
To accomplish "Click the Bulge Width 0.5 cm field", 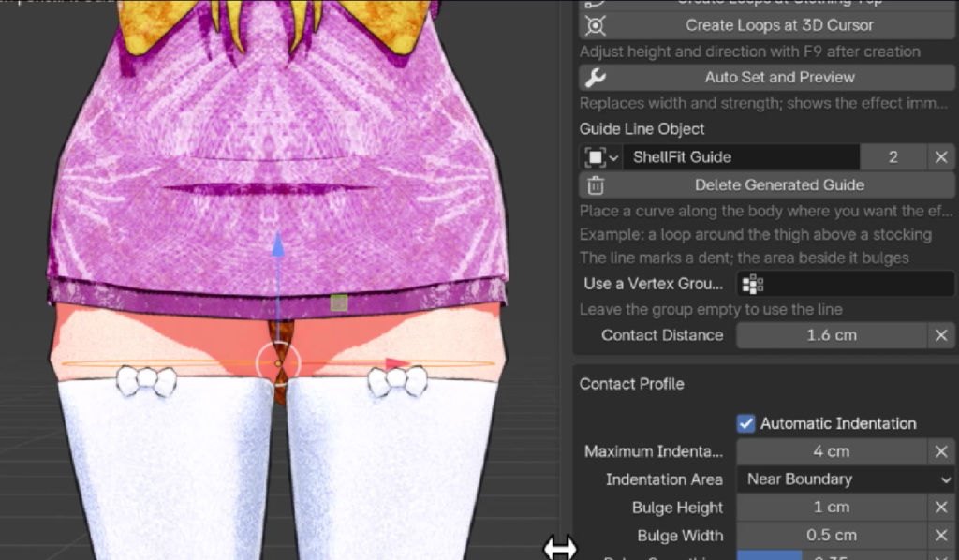I will 832,536.
